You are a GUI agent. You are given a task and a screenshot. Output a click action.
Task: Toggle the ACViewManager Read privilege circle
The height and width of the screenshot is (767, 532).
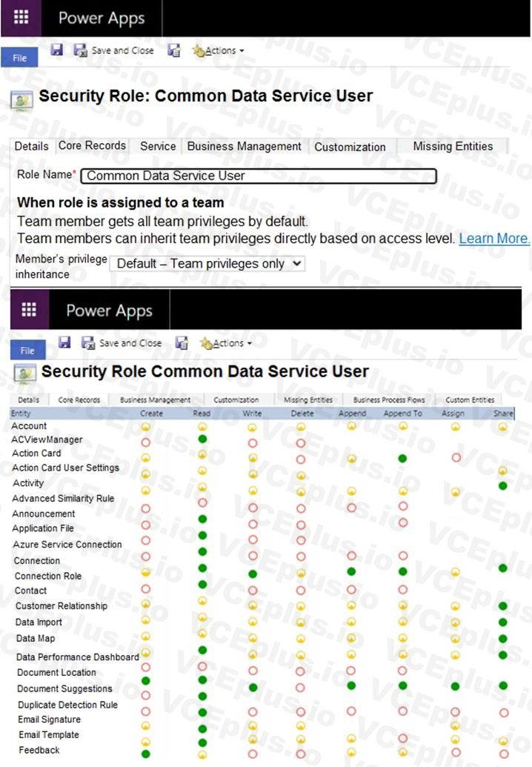[x=202, y=439]
